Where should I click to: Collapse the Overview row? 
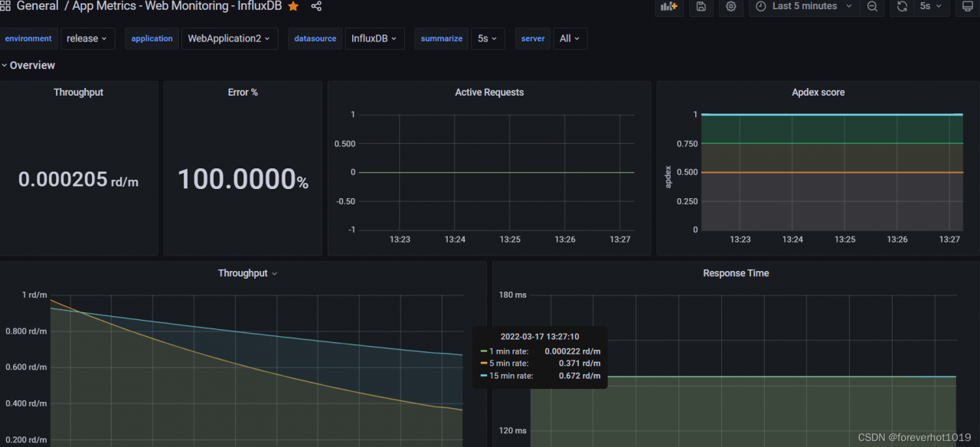pyautogui.click(x=29, y=65)
